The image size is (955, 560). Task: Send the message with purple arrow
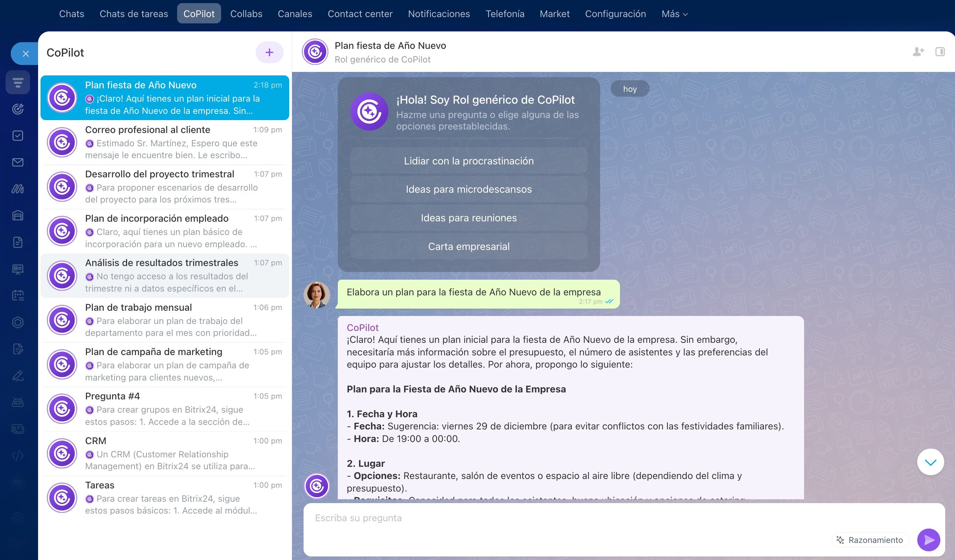pyautogui.click(x=928, y=539)
